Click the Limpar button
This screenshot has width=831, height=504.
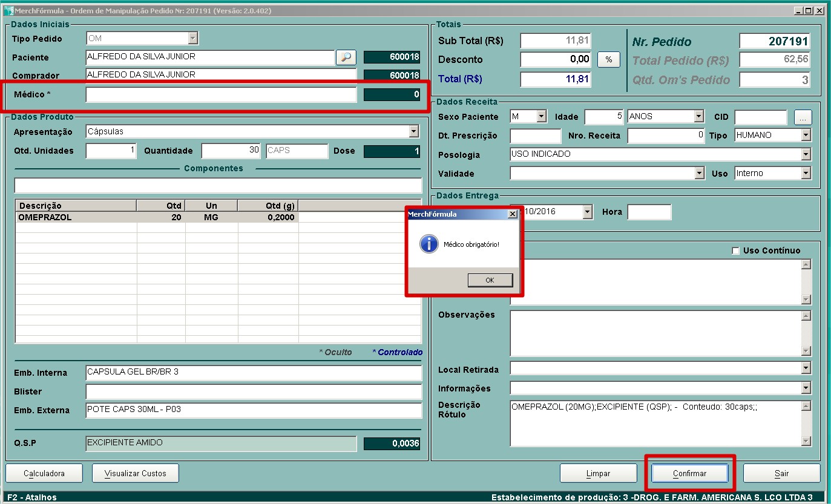coord(598,473)
